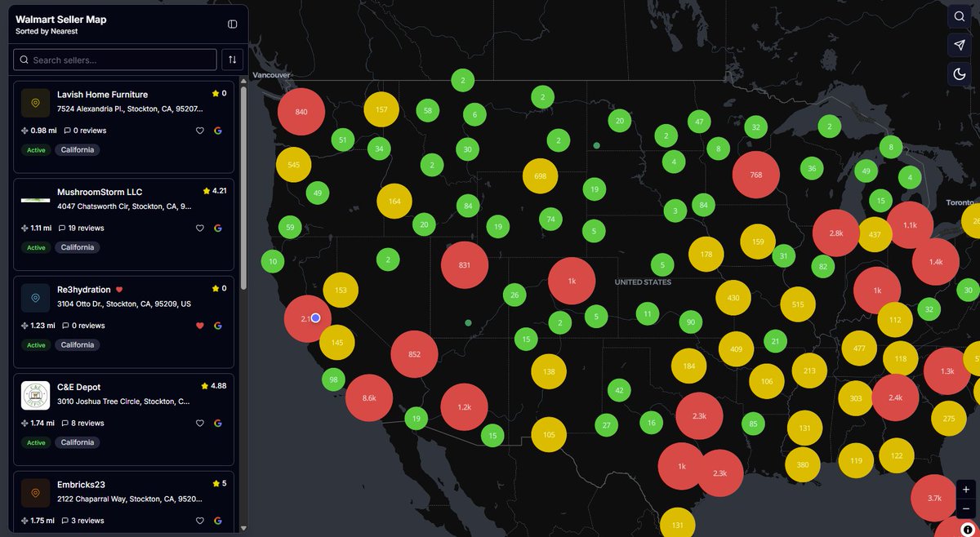Click the red 852 cluster
The height and width of the screenshot is (537, 980).
[414, 354]
